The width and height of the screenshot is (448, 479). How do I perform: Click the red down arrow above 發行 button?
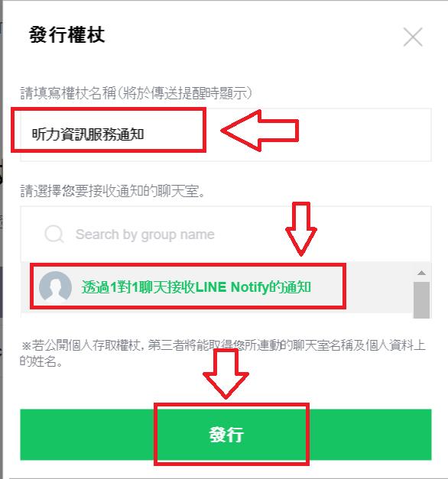click(226, 374)
